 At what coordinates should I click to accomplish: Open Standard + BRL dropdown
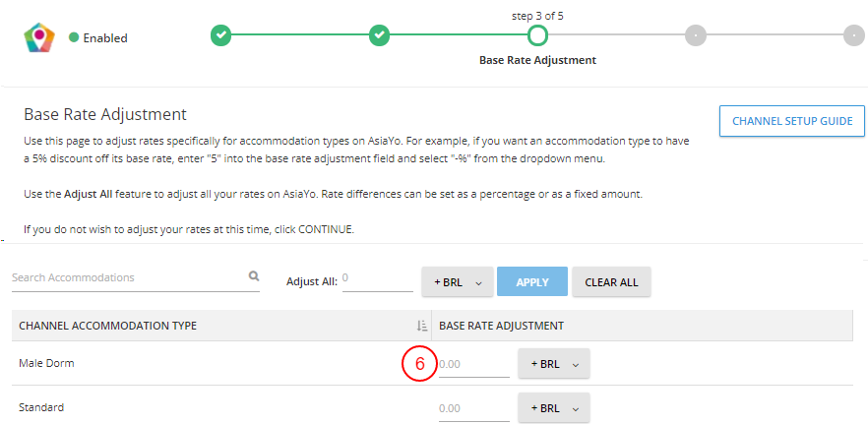coord(553,407)
